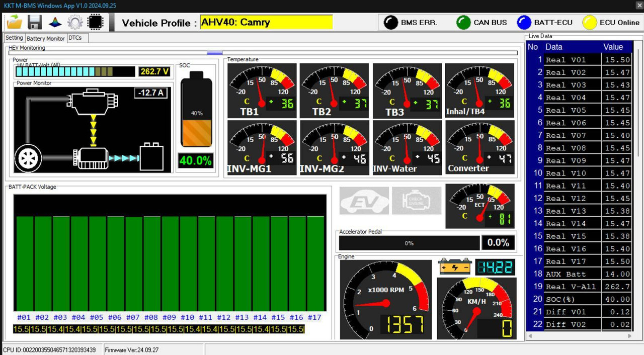This screenshot has width=644, height=355.
Task: Click the #09 battery block label
Action: [x=170, y=317]
